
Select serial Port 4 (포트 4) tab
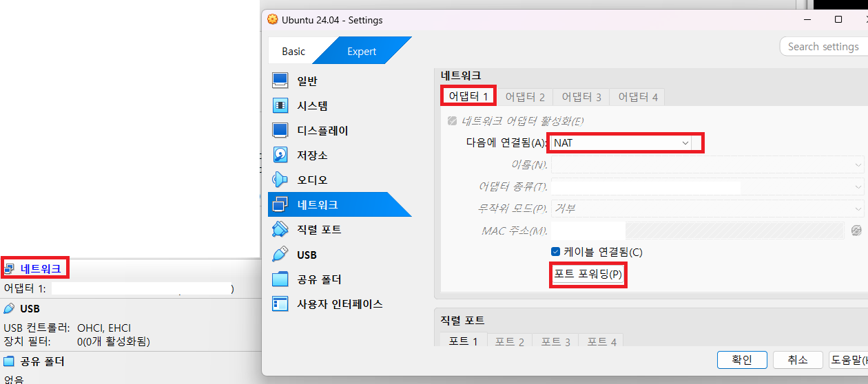[x=601, y=341]
